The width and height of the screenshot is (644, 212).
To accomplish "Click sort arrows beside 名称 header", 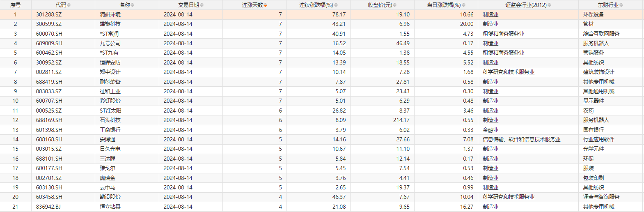I will coord(133,5).
